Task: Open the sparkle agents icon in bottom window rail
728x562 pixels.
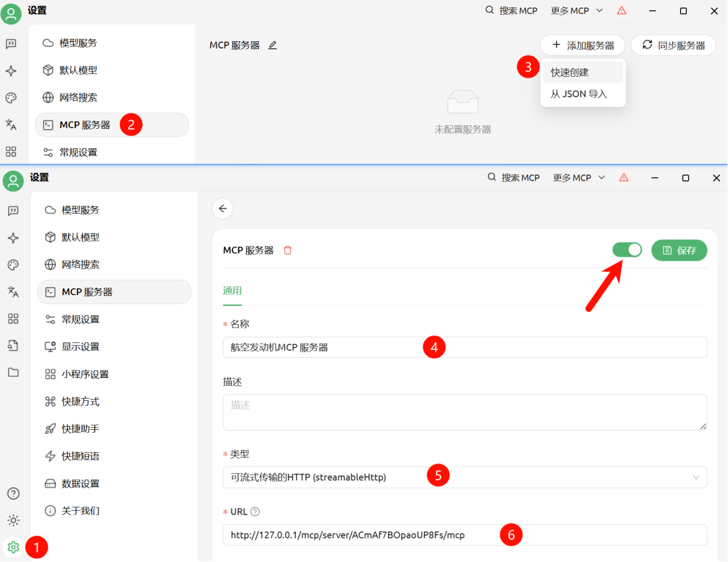Action: [13, 238]
